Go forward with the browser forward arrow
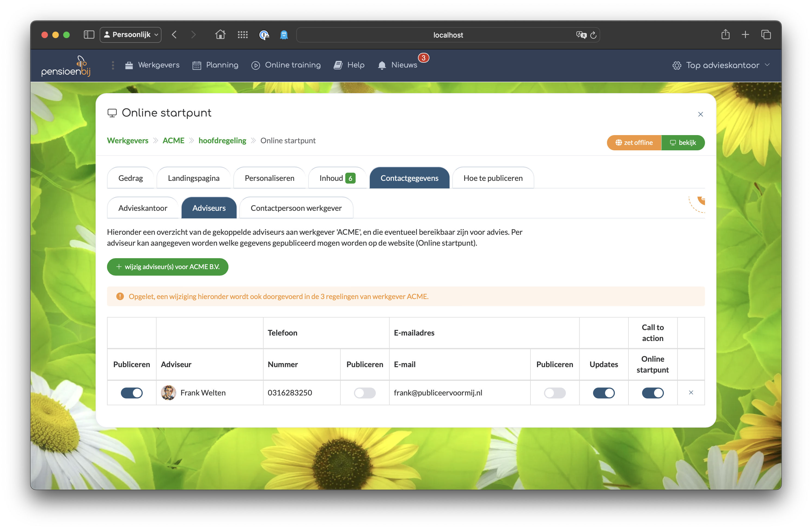Viewport: 812px width, 530px height. 193,35
